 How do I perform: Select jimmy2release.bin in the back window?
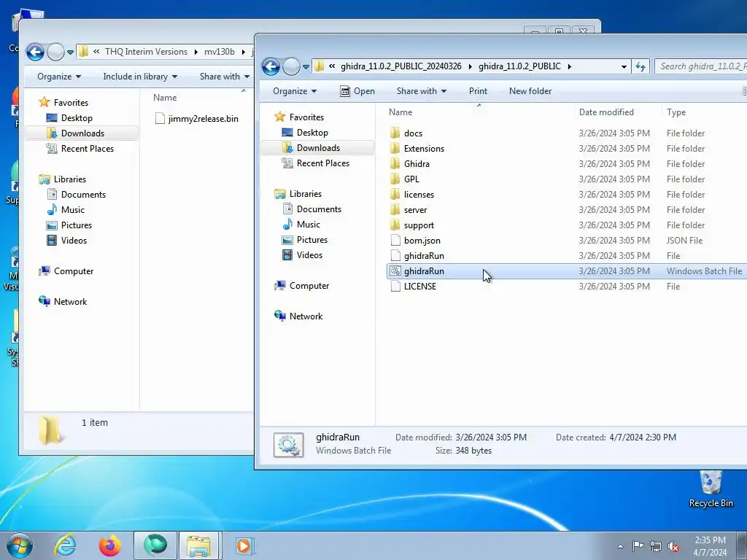[203, 119]
